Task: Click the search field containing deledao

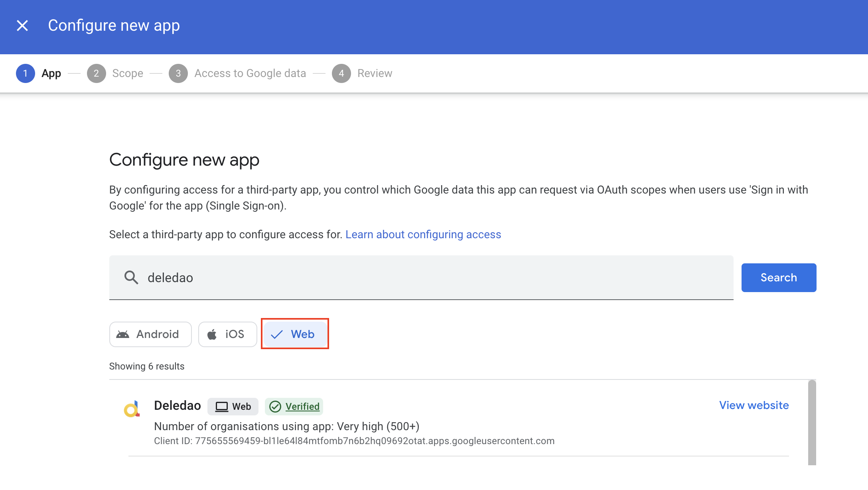Action: tap(421, 278)
